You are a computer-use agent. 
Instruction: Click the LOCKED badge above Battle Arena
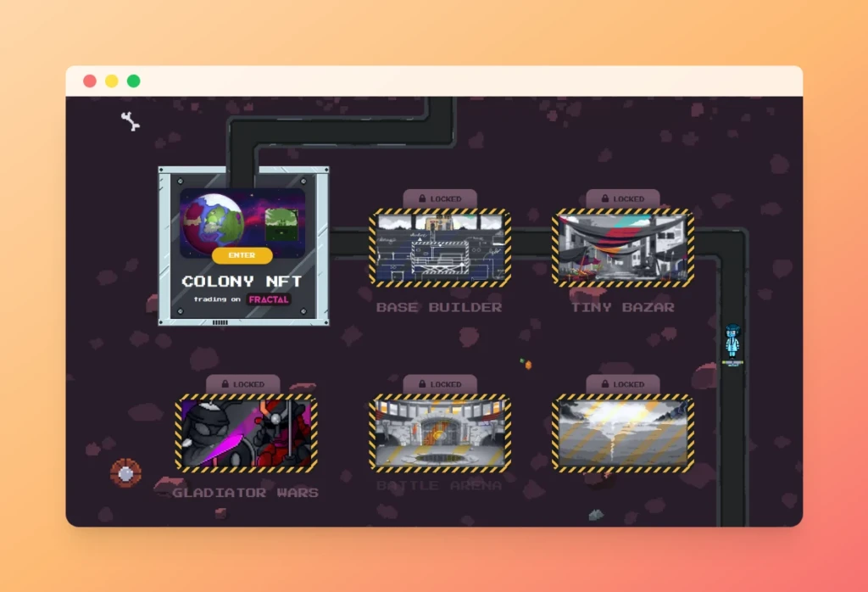[440, 384]
